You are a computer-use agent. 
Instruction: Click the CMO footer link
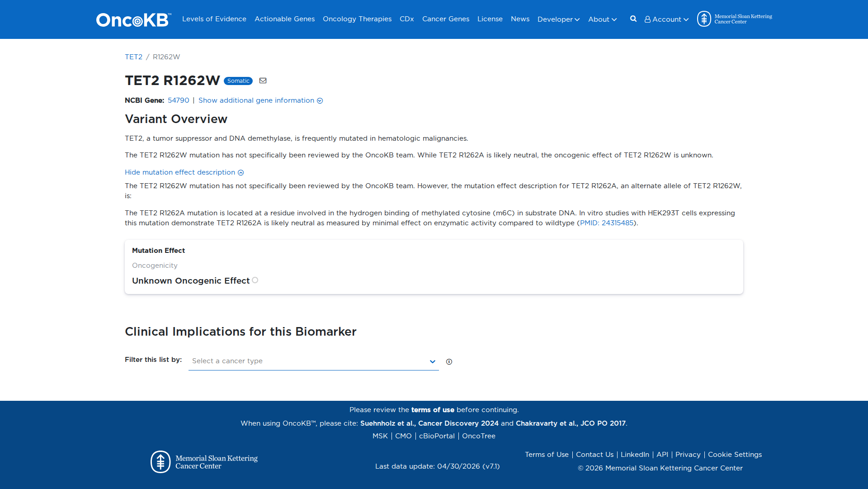point(403,436)
